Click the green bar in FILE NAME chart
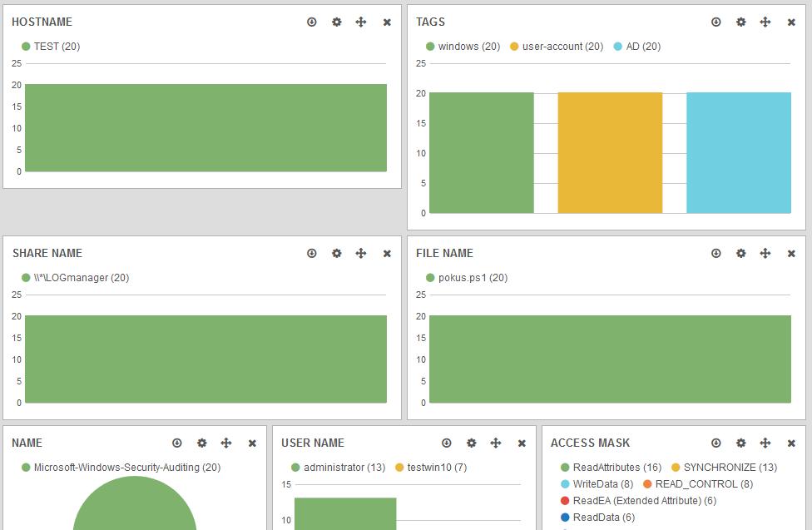 click(x=610, y=359)
